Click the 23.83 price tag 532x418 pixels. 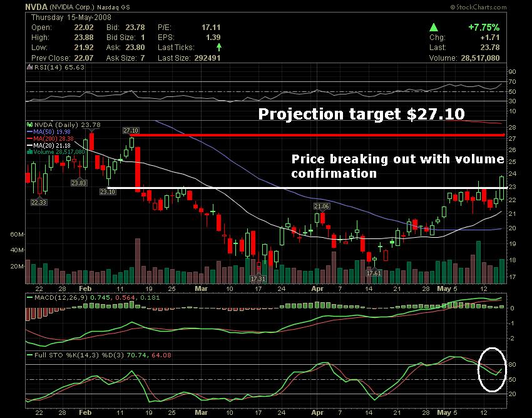click(x=79, y=183)
